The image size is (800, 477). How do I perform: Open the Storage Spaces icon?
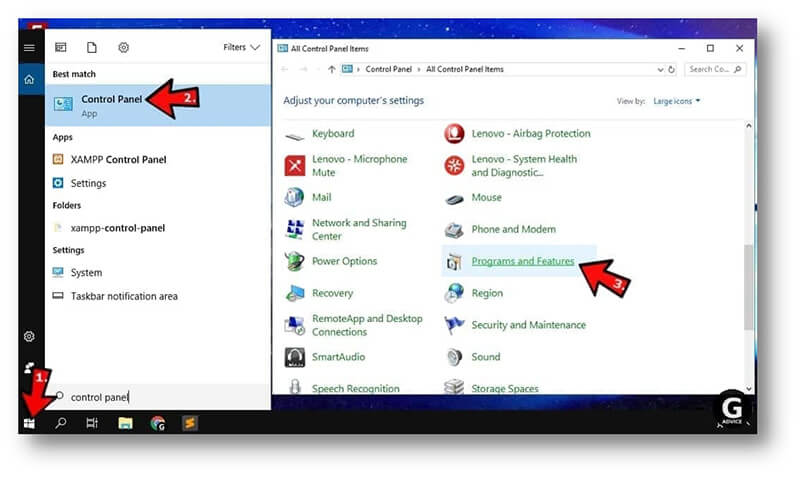pyautogui.click(x=454, y=387)
